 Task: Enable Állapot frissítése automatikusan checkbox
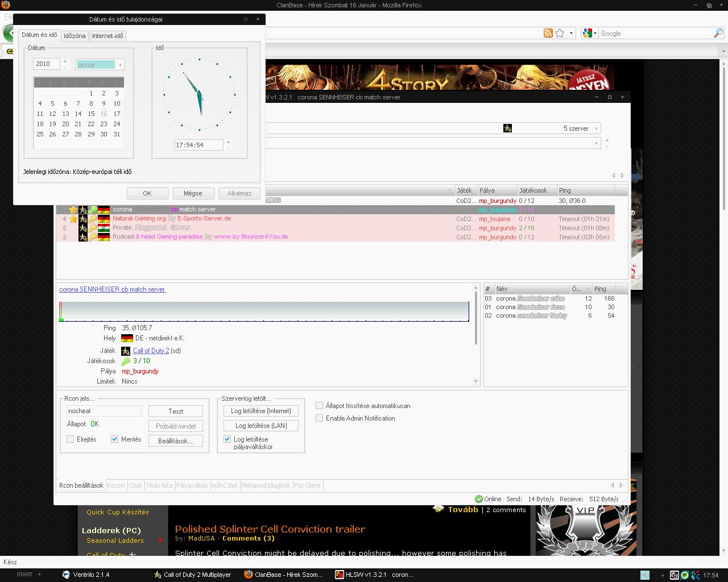(320, 406)
